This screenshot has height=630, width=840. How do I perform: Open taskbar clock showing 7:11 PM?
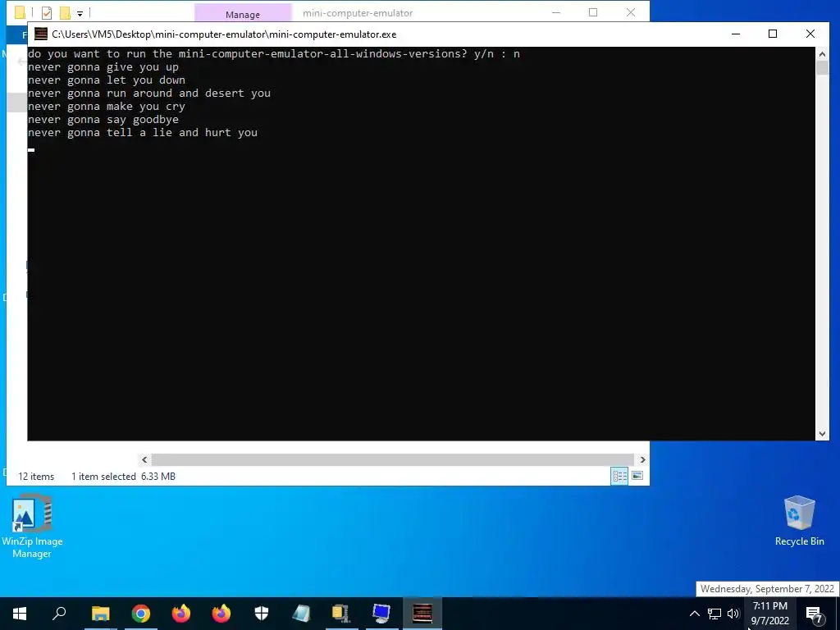coord(770,614)
